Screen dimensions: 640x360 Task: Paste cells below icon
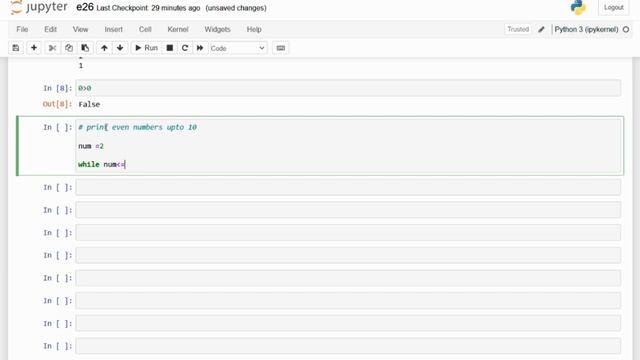(x=85, y=48)
